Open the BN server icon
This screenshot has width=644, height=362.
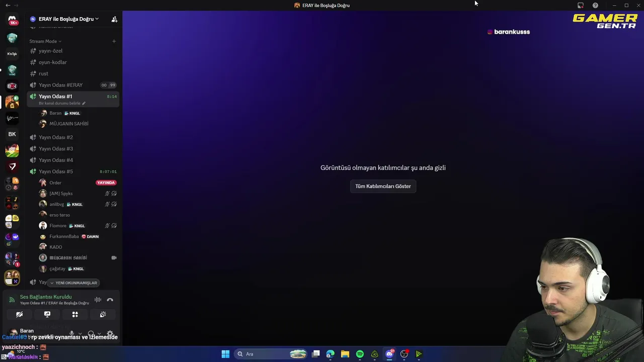[x=12, y=86]
